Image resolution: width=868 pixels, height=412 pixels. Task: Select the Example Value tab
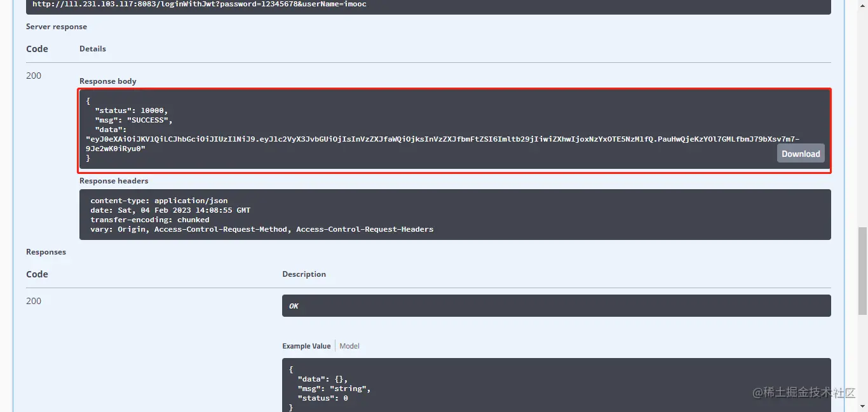coord(306,346)
